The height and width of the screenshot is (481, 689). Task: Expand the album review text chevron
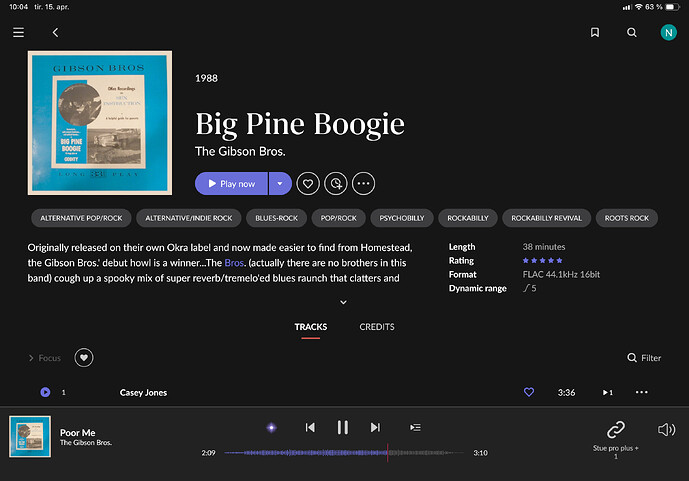tap(344, 302)
